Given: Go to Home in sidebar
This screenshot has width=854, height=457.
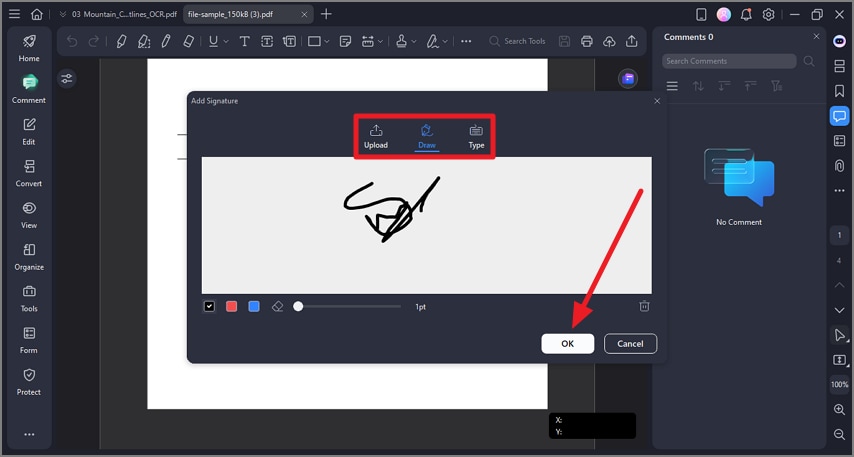Looking at the screenshot, I should click(x=29, y=48).
